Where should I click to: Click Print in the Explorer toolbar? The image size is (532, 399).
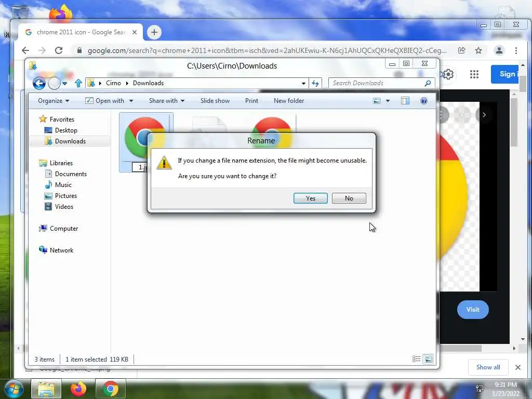pyautogui.click(x=251, y=101)
